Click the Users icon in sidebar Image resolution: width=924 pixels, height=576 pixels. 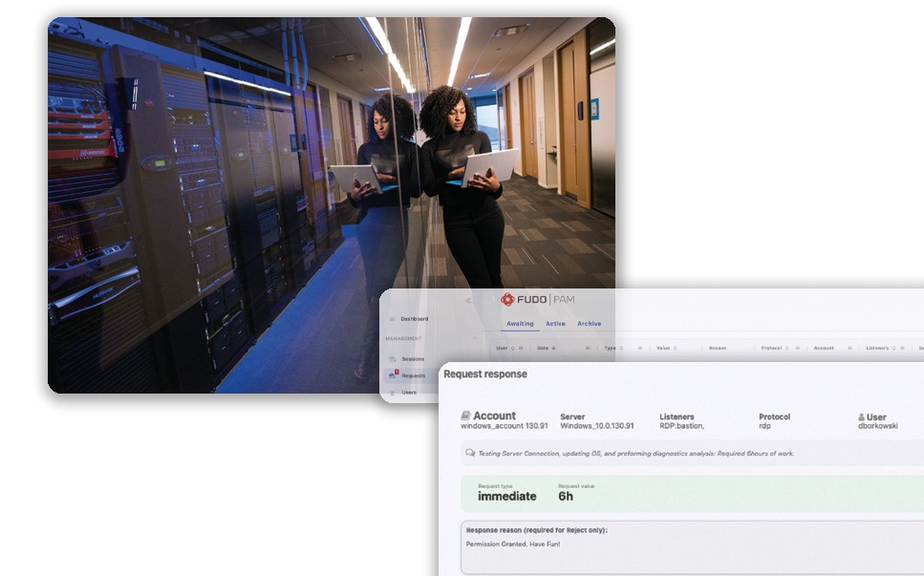(x=392, y=392)
